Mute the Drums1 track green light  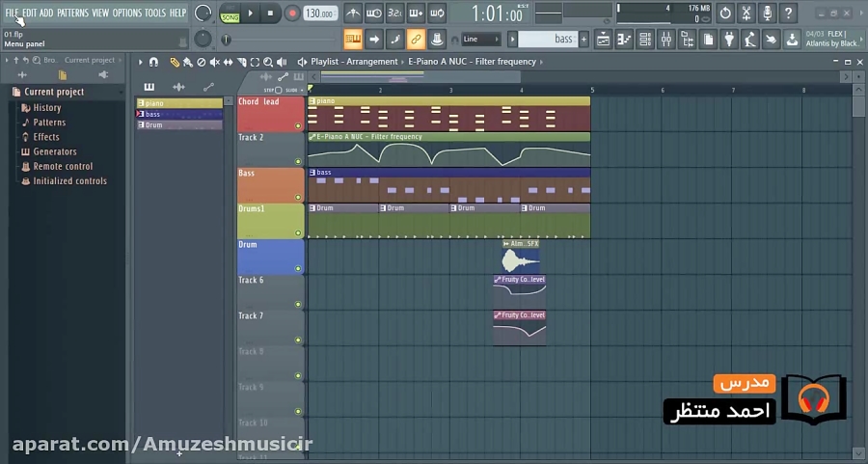pyautogui.click(x=298, y=233)
